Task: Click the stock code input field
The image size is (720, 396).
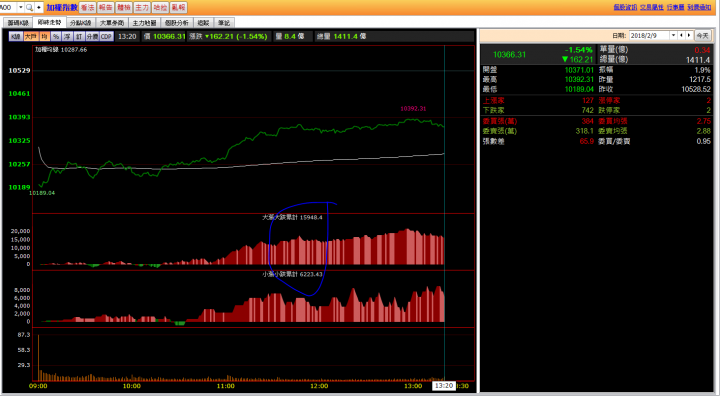Action: coord(8,7)
